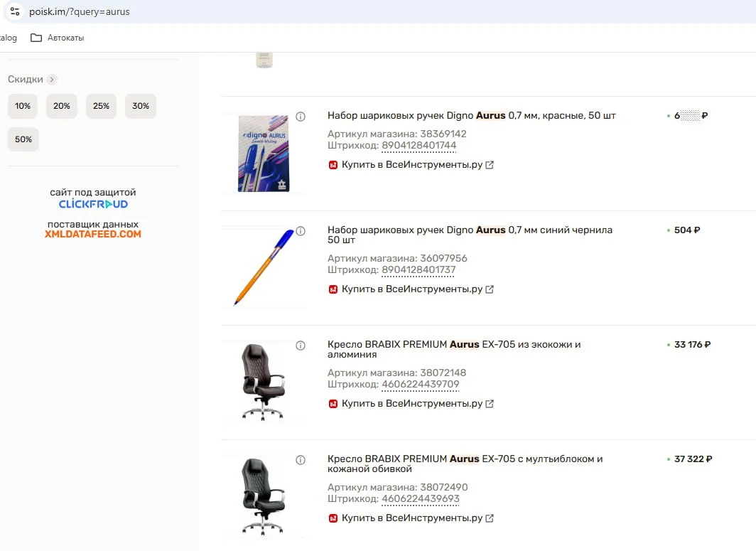Click info icon for multiblock BRABIX chair
The width and height of the screenshot is (756, 551).
point(301,460)
